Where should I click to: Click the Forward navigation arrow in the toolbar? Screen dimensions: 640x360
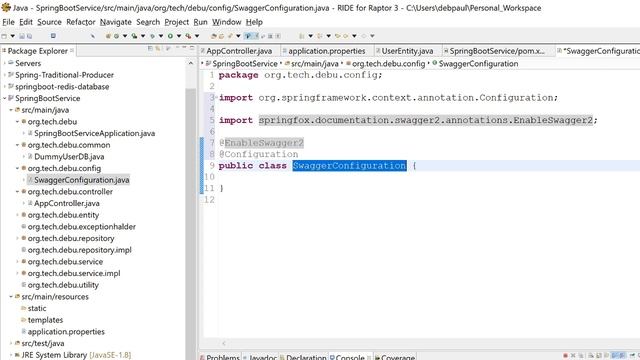pyautogui.click(x=364, y=36)
